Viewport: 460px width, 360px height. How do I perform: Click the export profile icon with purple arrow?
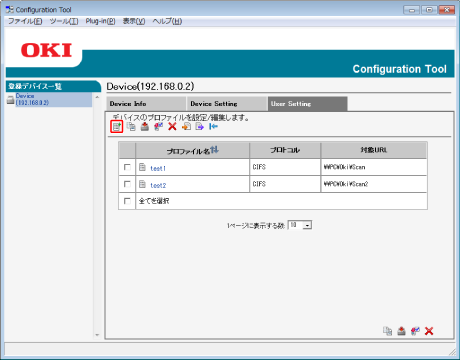tap(200, 127)
